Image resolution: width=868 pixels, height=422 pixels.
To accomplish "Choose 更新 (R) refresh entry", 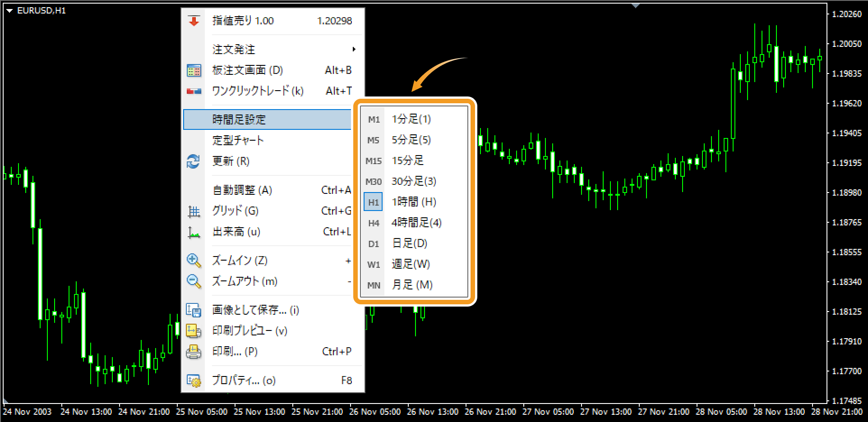I will (x=267, y=161).
